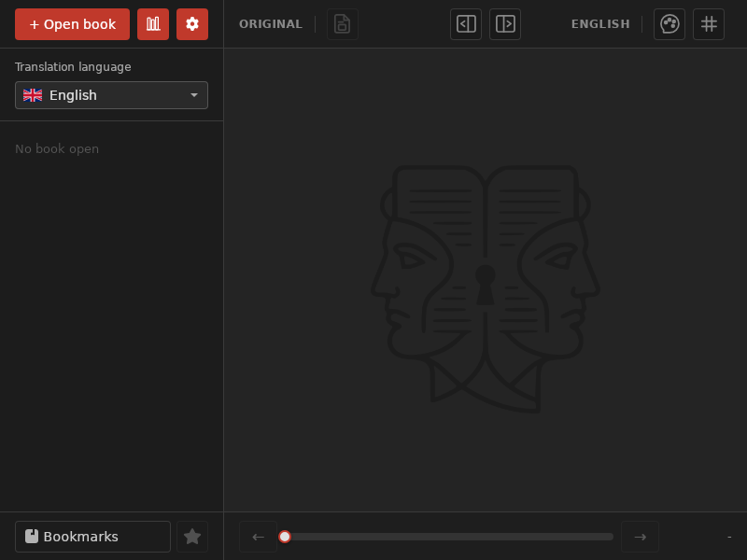The height and width of the screenshot is (560, 747).
Task: Click the No book open text
Action: pyautogui.click(x=57, y=149)
